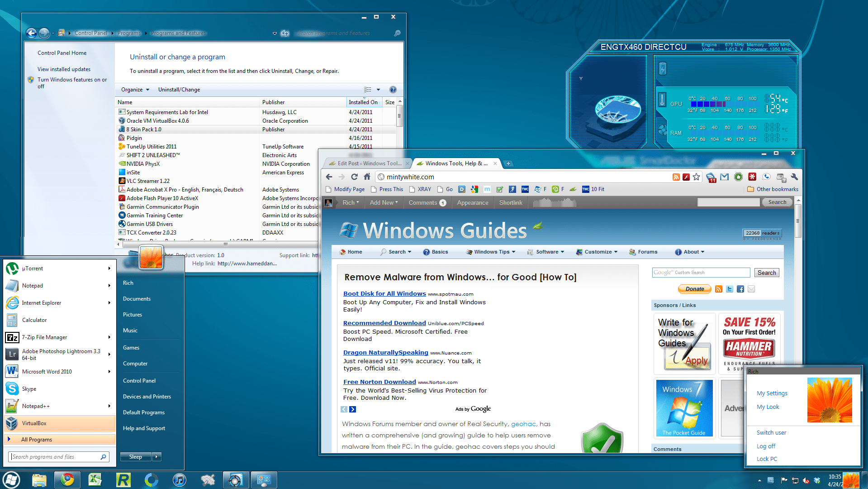Click the Installed On column header

(x=365, y=102)
